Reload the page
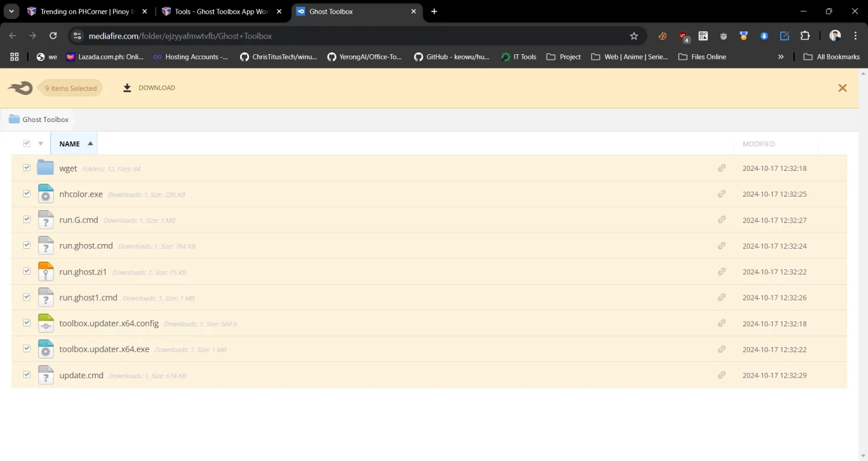The width and height of the screenshot is (868, 461). (53, 36)
